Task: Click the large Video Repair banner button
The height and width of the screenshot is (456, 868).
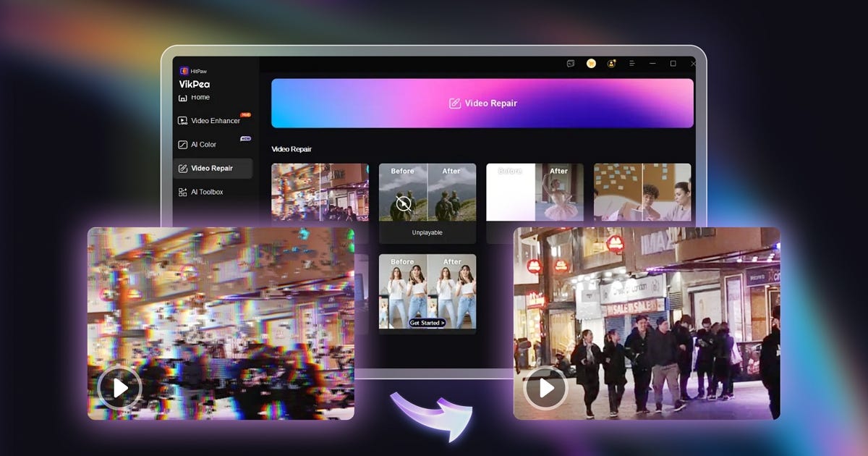Action: [x=482, y=104]
